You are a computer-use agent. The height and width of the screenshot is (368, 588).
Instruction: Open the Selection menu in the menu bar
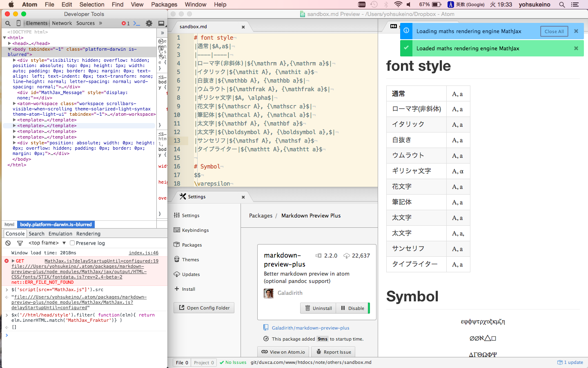point(92,4)
